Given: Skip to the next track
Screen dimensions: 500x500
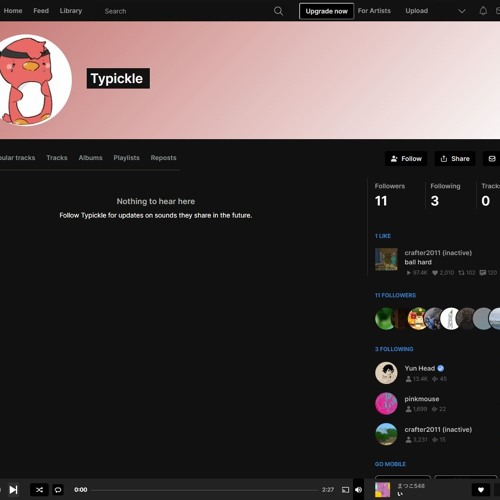Looking at the screenshot, I should [13, 490].
